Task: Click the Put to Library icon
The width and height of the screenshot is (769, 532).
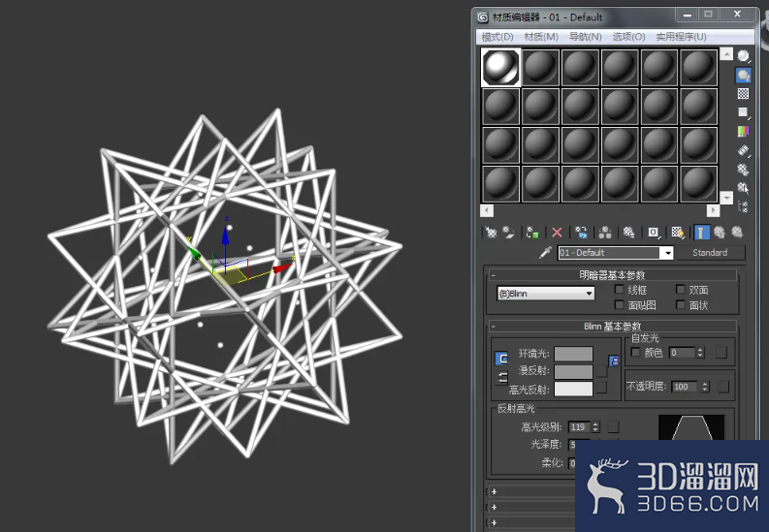Action: click(628, 233)
